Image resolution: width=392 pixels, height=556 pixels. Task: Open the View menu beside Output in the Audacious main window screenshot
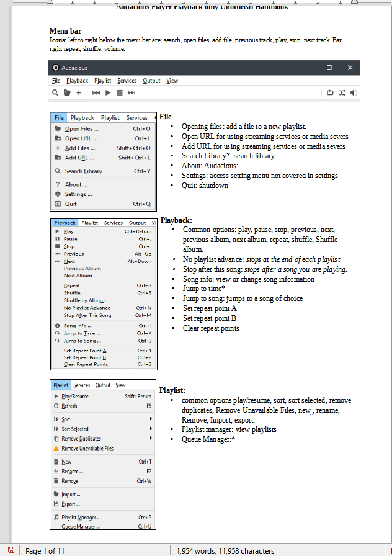[x=172, y=81]
